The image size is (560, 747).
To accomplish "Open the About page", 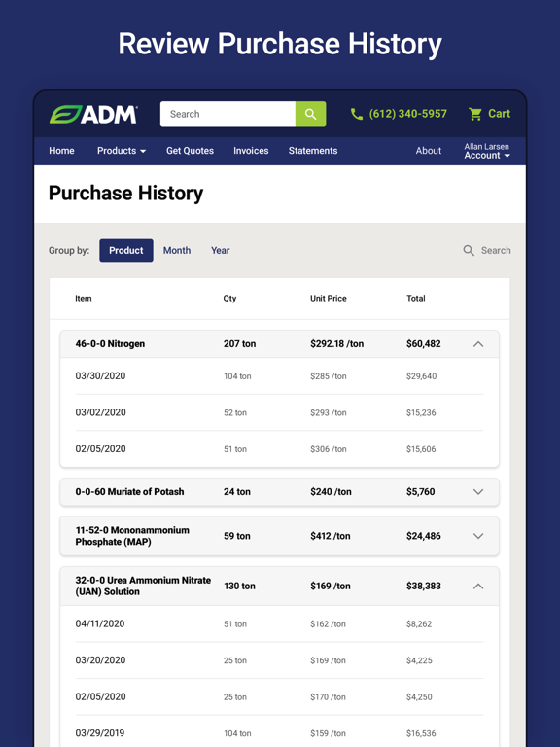I will 429,151.
